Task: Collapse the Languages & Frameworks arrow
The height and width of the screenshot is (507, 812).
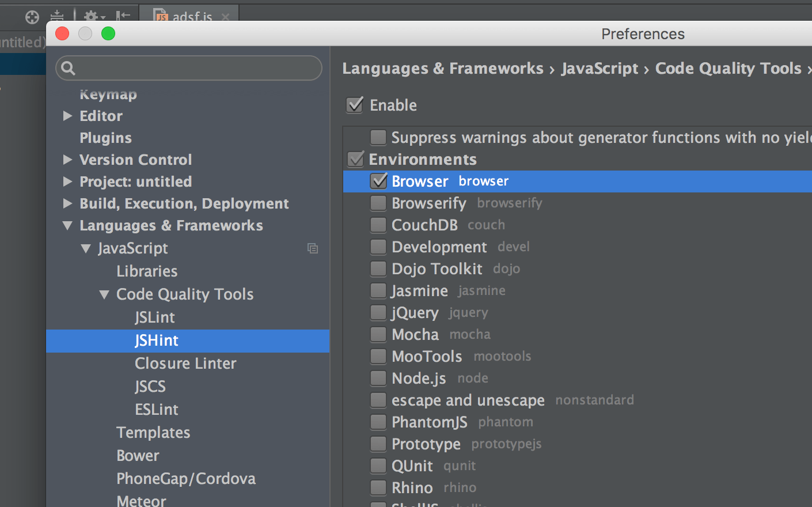Action: pyautogui.click(x=67, y=225)
